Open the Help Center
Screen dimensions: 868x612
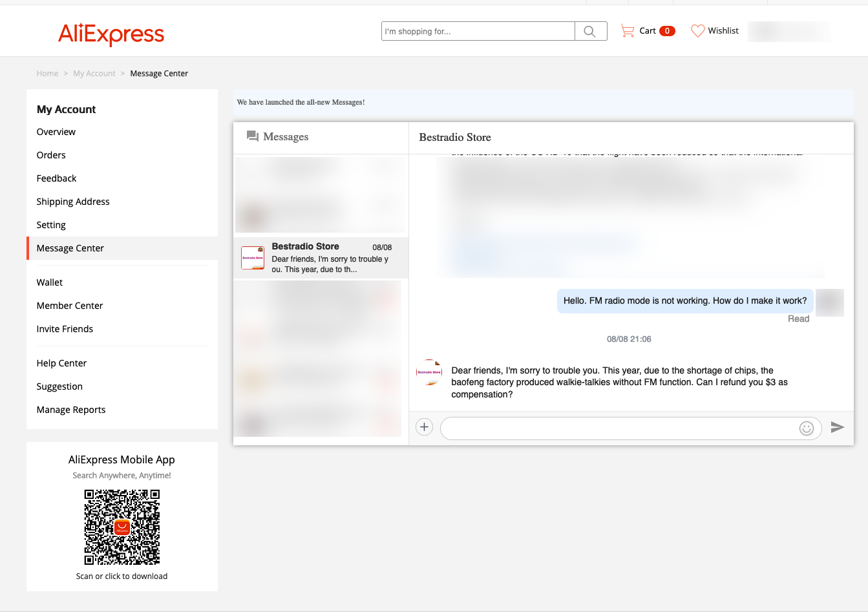(x=61, y=363)
